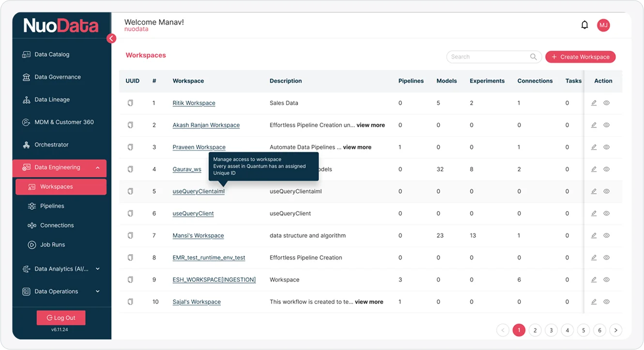This screenshot has width=644, height=350.
Task: Open the Ritik Workspace link
Action: coord(194,103)
